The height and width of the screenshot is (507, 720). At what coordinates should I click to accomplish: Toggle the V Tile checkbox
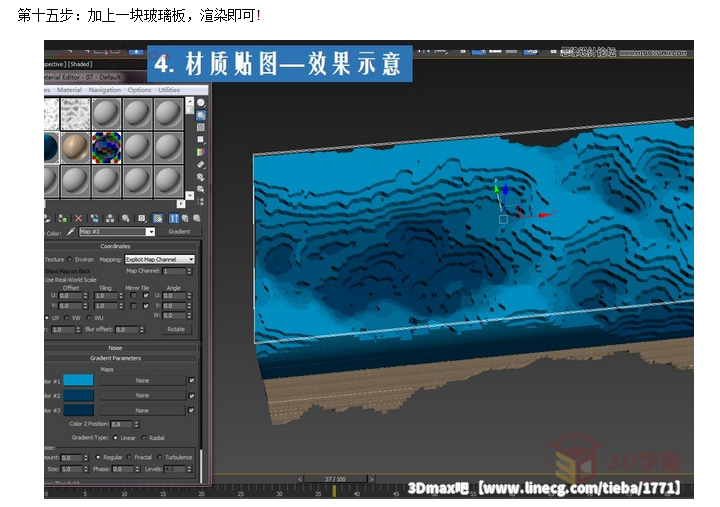click(146, 306)
